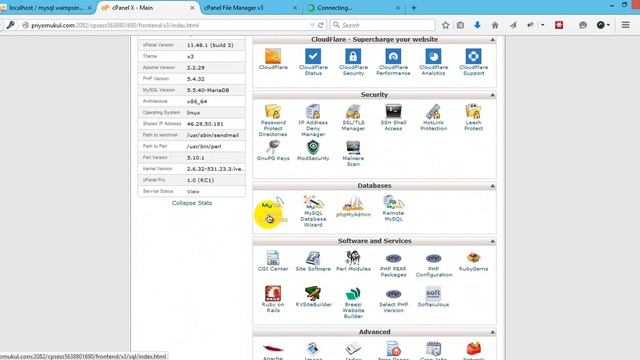Bookmark this page with star

coord(445,25)
